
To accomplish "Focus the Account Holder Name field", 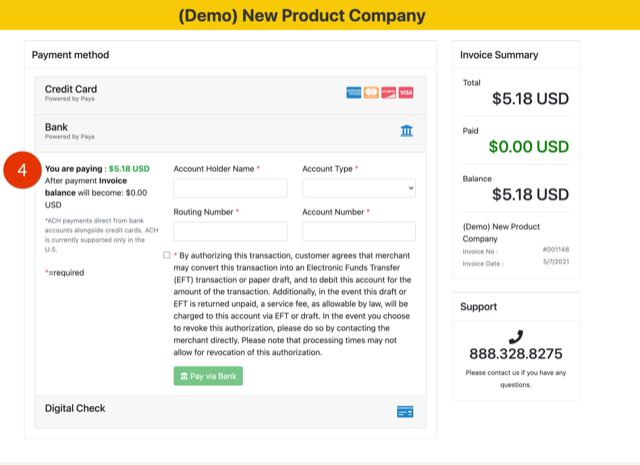I will 230,188.
